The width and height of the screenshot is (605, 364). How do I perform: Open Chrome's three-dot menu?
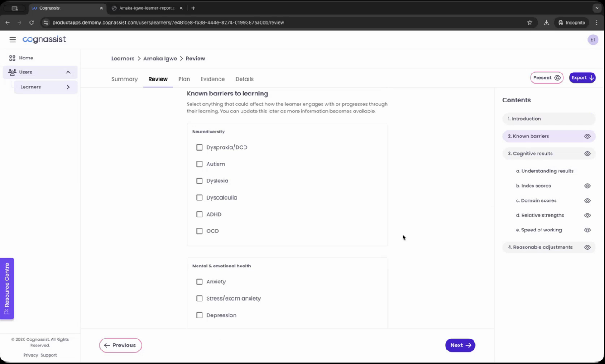[x=596, y=22]
